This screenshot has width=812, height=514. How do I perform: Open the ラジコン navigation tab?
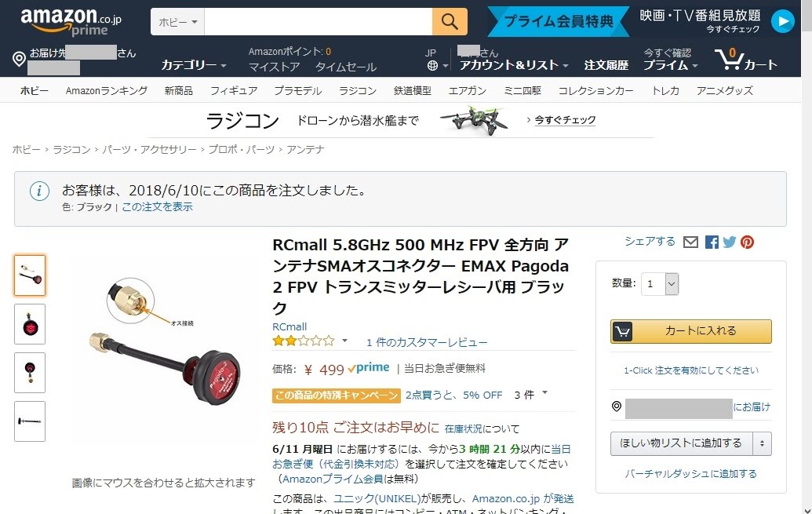357,91
